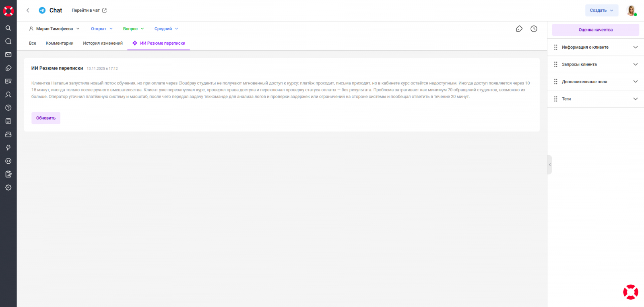Open the tag-shaped sidebar icon
Screen dimensions: 644x307
coord(8,68)
